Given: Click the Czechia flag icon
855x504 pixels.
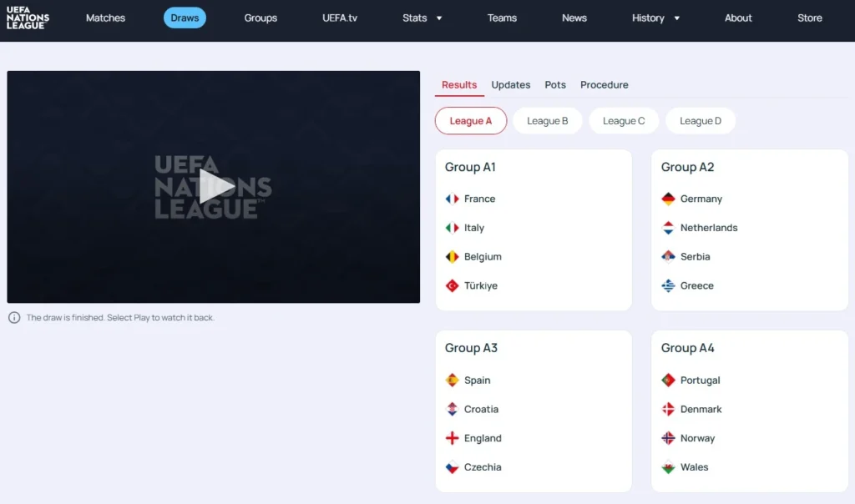Looking at the screenshot, I should coord(452,467).
